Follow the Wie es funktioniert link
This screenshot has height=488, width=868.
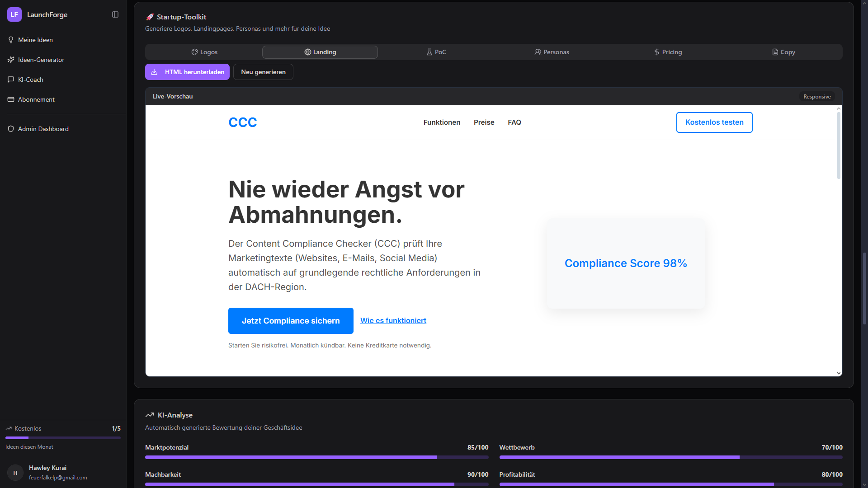(x=393, y=320)
